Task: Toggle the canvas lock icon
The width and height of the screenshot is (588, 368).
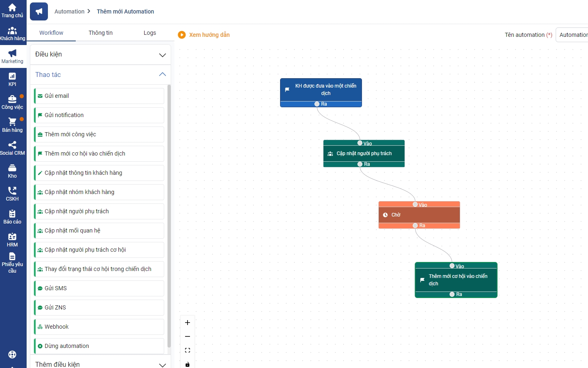Action: [x=188, y=364]
